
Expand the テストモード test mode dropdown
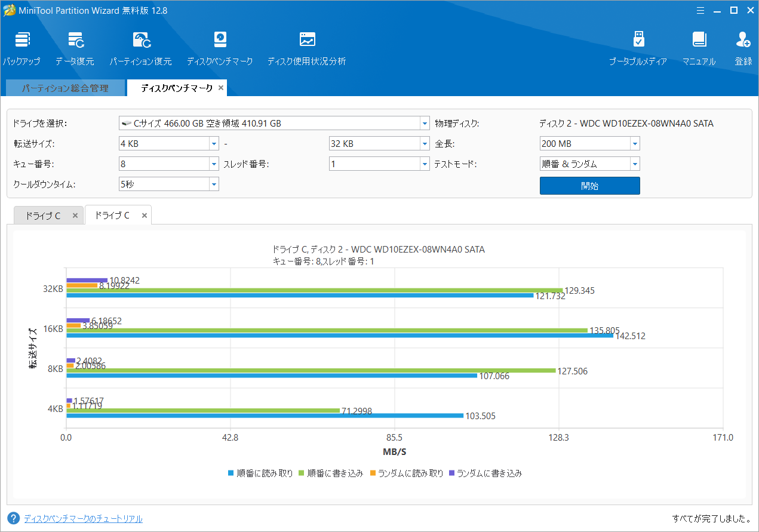coord(635,164)
